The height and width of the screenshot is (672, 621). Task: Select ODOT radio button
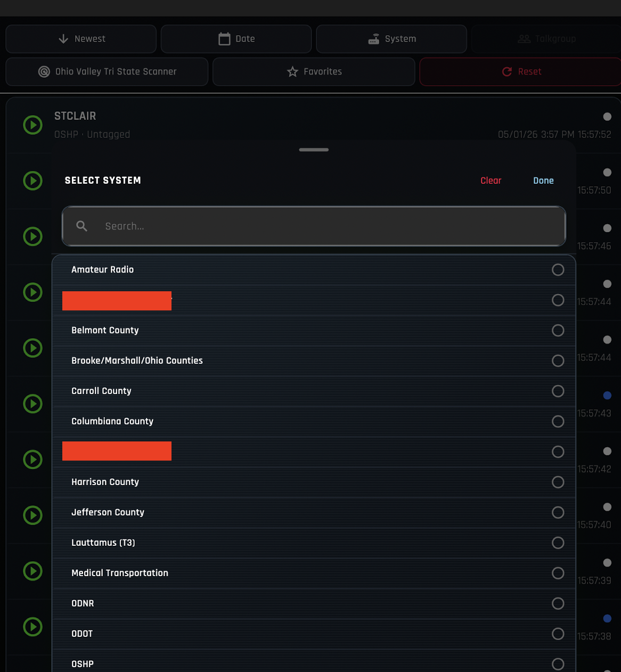coord(558,634)
